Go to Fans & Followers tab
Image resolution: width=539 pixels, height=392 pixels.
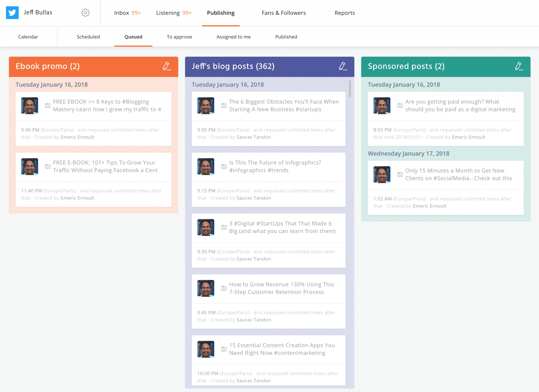[x=284, y=13]
